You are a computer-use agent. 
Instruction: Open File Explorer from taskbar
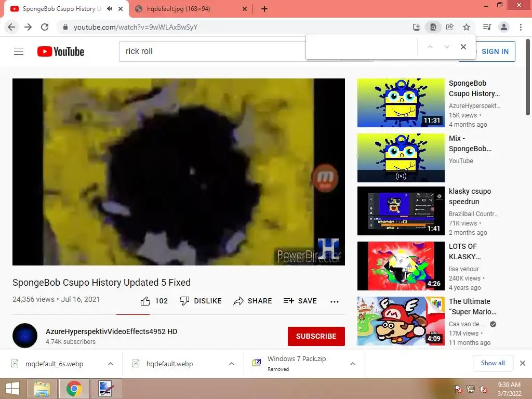pyautogui.click(x=42, y=389)
